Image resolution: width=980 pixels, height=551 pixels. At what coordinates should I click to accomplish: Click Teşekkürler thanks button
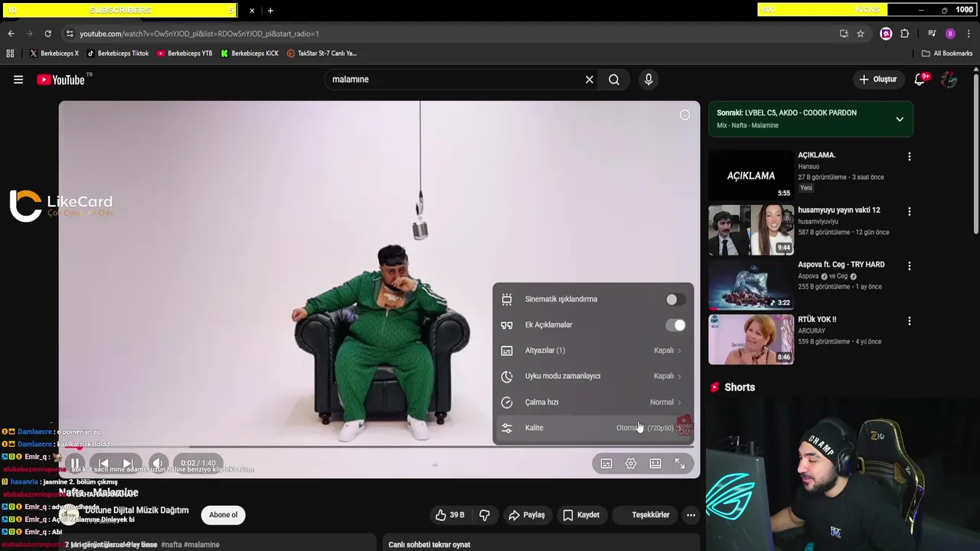click(x=644, y=515)
